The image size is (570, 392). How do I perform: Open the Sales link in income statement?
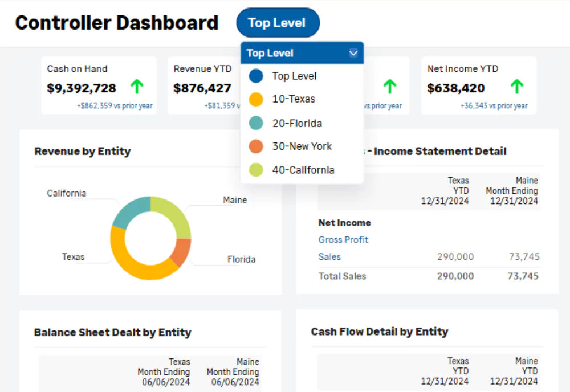pos(329,257)
